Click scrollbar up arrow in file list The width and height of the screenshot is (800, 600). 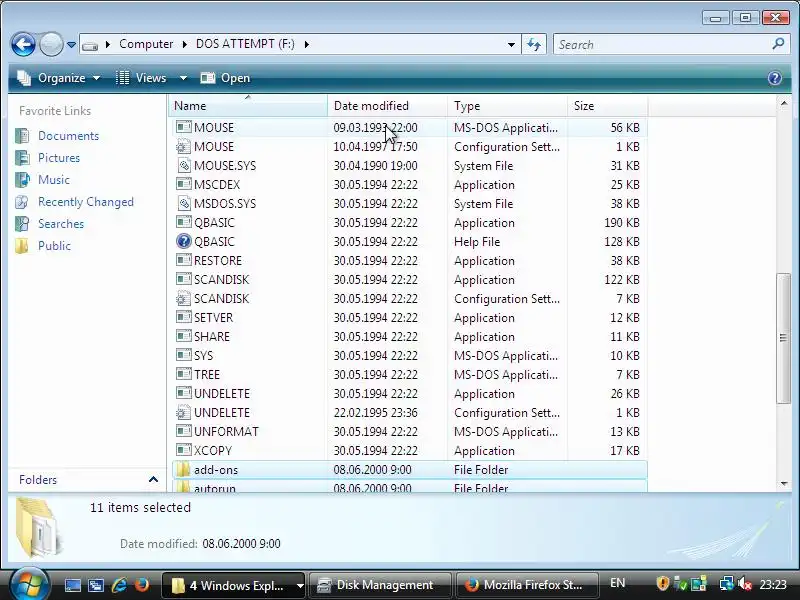784,104
